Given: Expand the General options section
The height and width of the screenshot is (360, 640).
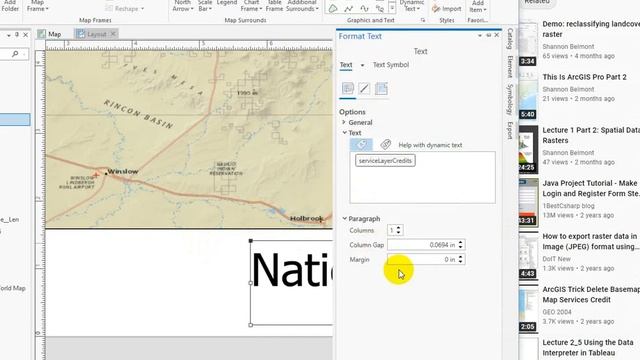Looking at the screenshot, I should tap(344, 122).
